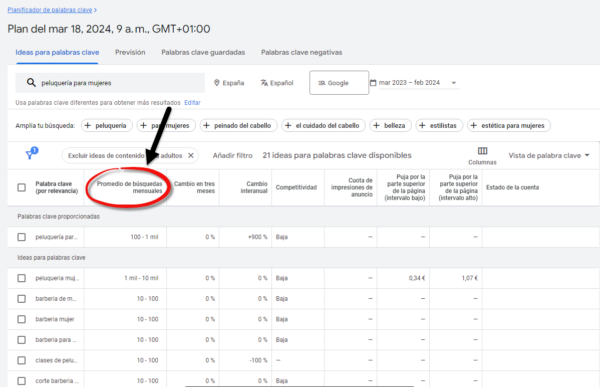Sort by Cambio interanual column
Viewport: 600px width, 387px height.
pos(254,188)
